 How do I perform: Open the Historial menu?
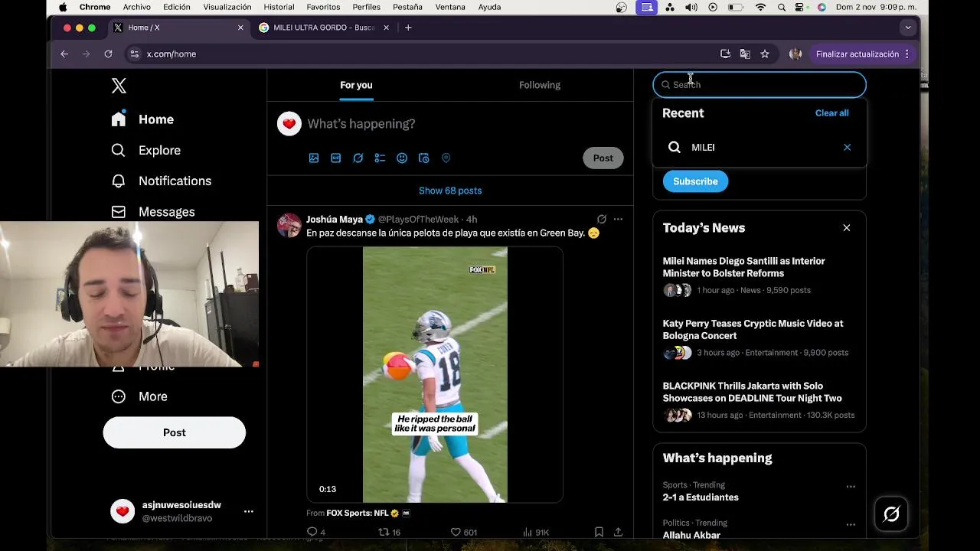click(279, 7)
